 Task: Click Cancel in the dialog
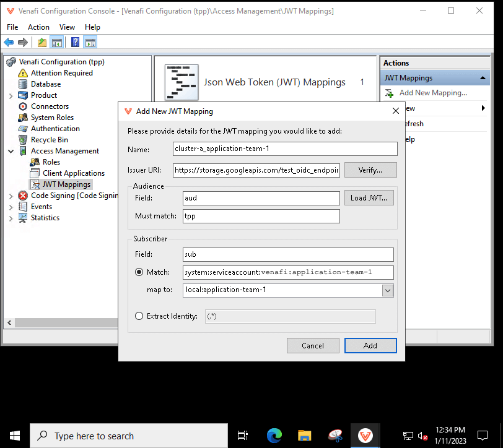313,345
